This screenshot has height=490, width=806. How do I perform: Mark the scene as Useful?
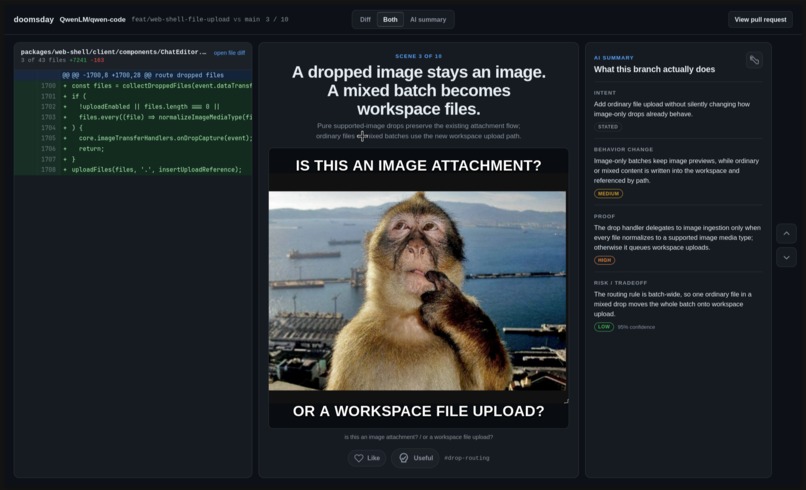pyautogui.click(x=415, y=458)
